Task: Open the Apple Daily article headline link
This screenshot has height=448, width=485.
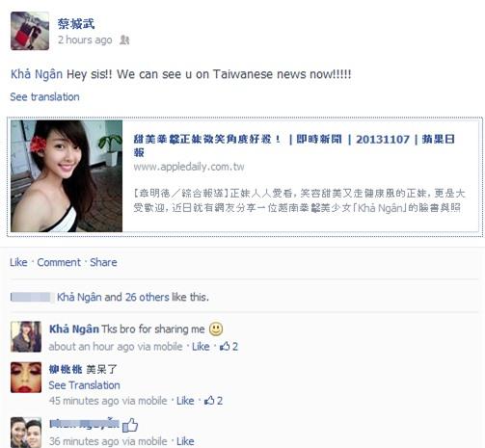Action: pyautogui.click(x=294, y=145)
